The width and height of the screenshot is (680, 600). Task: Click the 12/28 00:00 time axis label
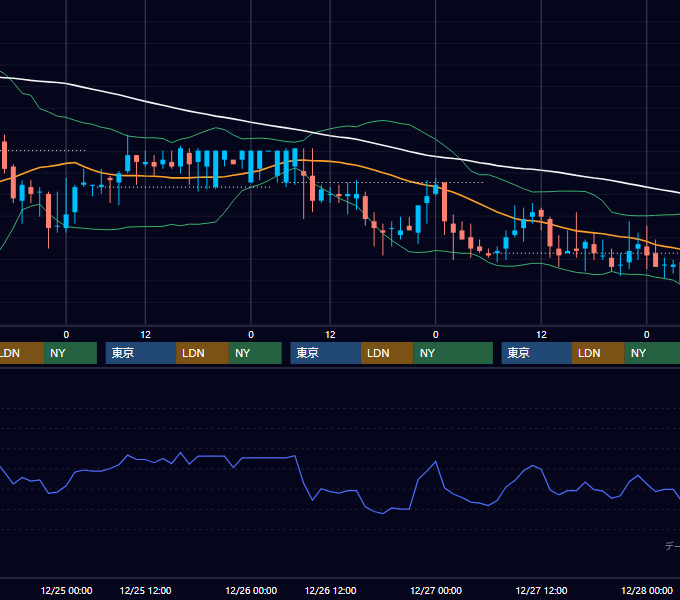(x=647, y=590)
